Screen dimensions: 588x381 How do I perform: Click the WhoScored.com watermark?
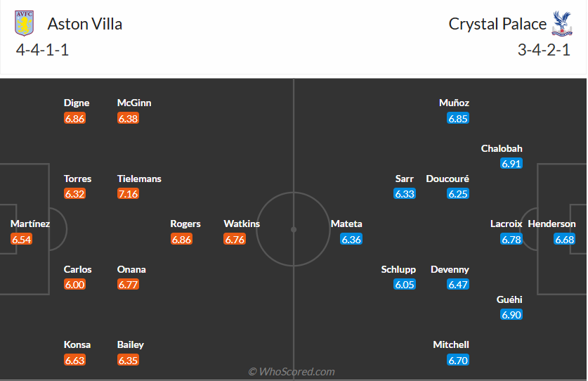292,372
